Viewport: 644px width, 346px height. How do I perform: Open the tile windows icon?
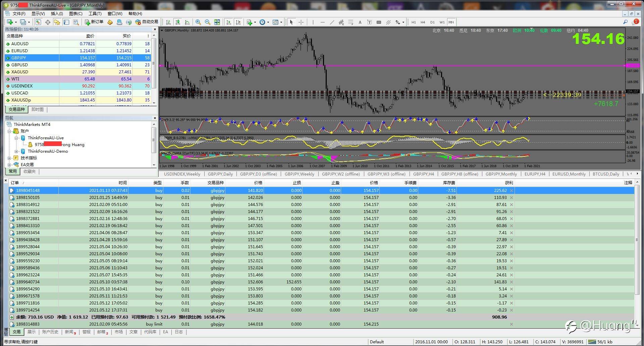click(217, 22)
